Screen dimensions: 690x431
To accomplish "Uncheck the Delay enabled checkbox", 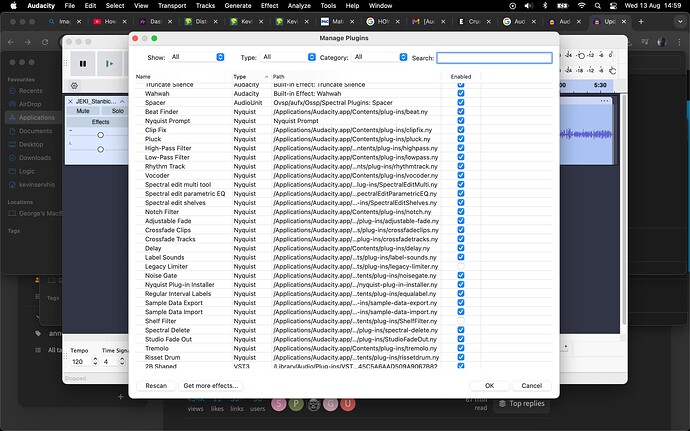I will [x=461, y=248].
